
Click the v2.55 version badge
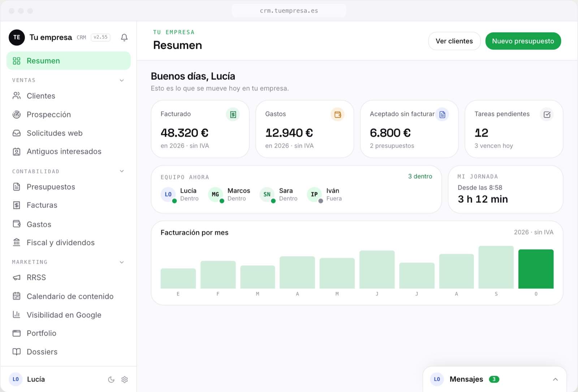click(100, 37)
